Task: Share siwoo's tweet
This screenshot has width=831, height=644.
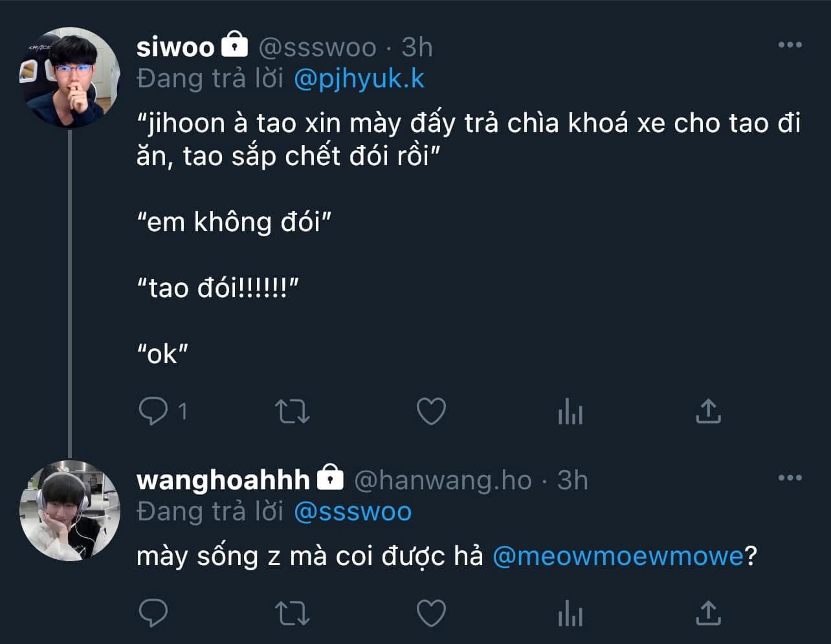Action: pyautogui.click(x=708, y=411)
